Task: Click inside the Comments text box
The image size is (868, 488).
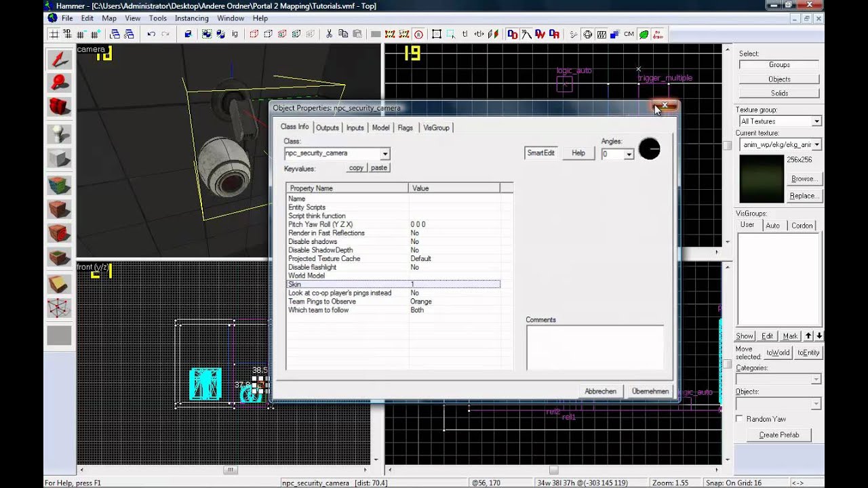Action: [595, 348]
